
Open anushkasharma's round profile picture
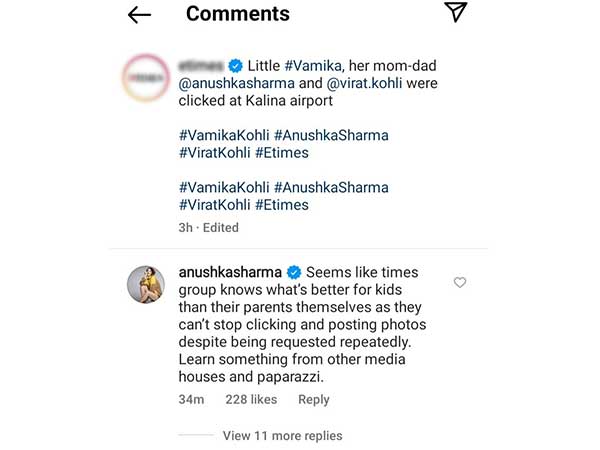146,286
